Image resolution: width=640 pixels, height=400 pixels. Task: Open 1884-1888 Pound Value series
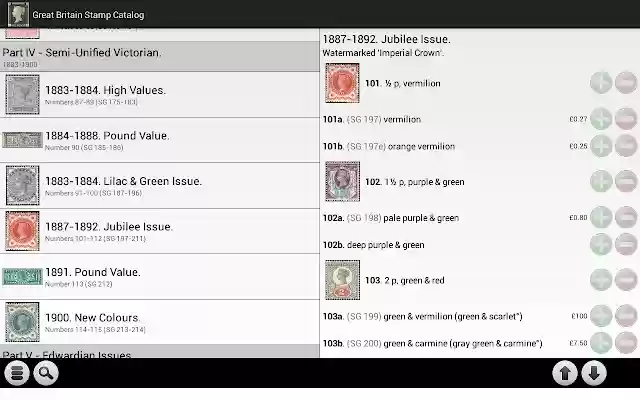point(160,140)
